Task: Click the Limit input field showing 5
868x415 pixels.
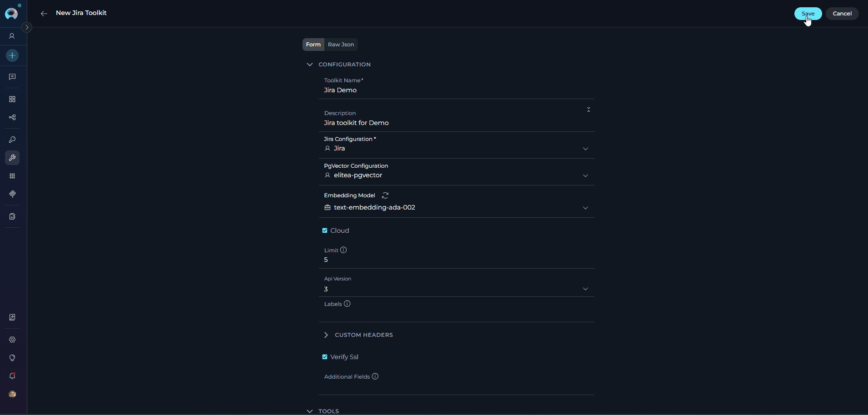Action: (x=409, y=260)
